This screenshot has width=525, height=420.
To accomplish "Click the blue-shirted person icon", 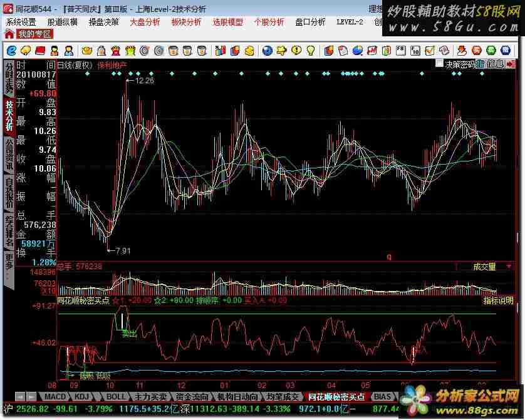I will pos(69,51).
